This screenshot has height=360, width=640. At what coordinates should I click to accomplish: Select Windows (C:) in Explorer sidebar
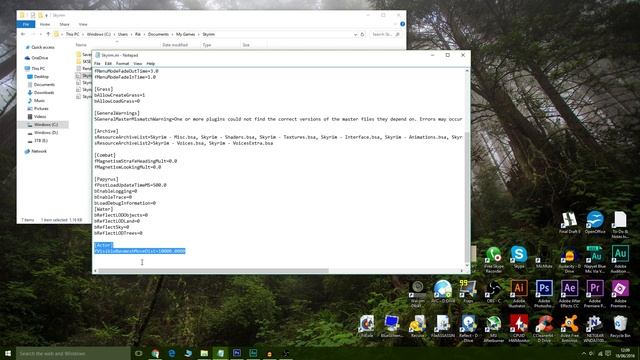click(46, 124)
